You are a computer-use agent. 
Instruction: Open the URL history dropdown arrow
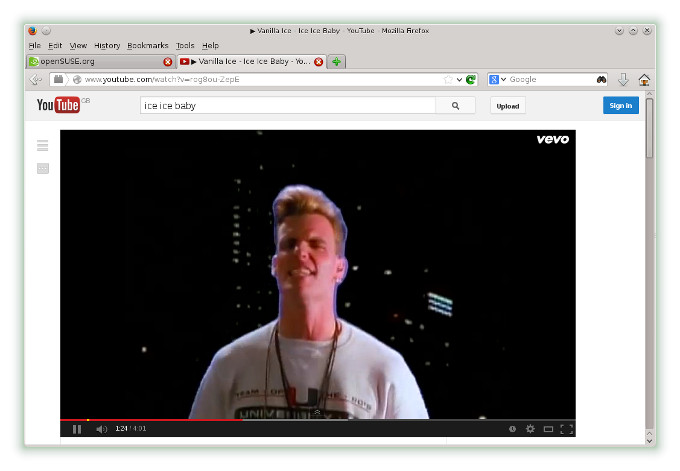pos(459,80)
